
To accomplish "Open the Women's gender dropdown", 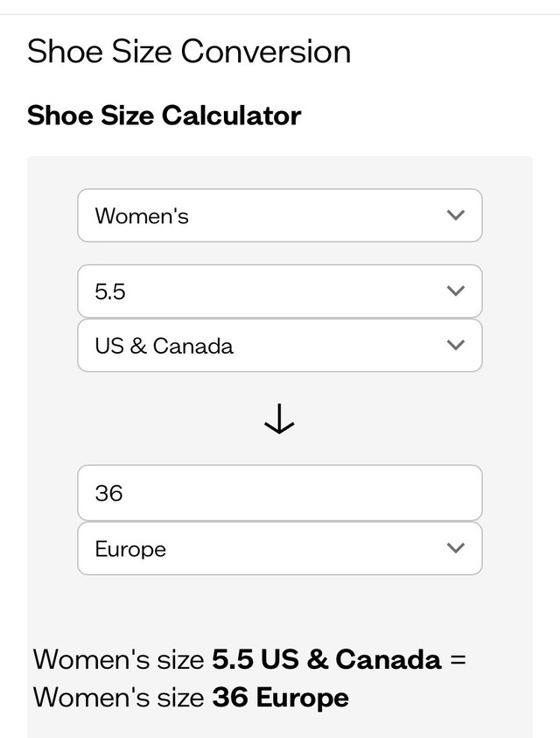I will tap(279, 215).
